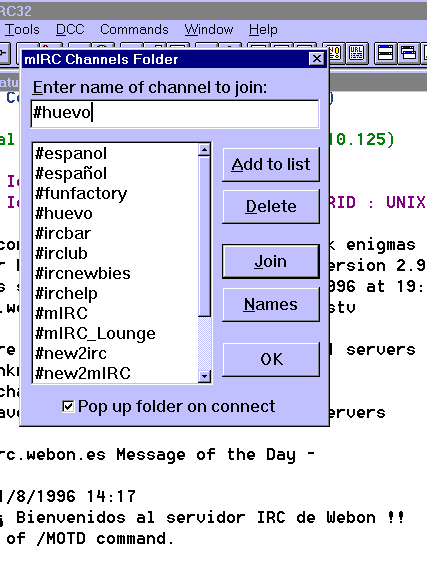Open the Window menu
Screen dimensions: 427x564
209,29
